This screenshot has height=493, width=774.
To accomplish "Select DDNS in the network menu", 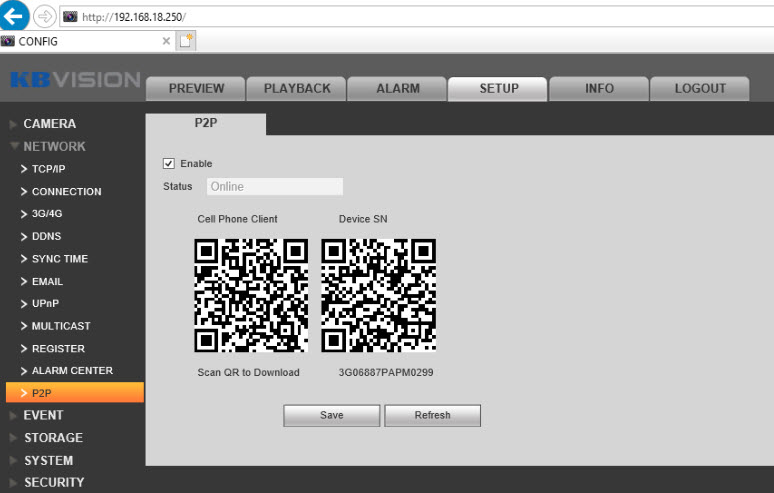I will coord(46,236).
